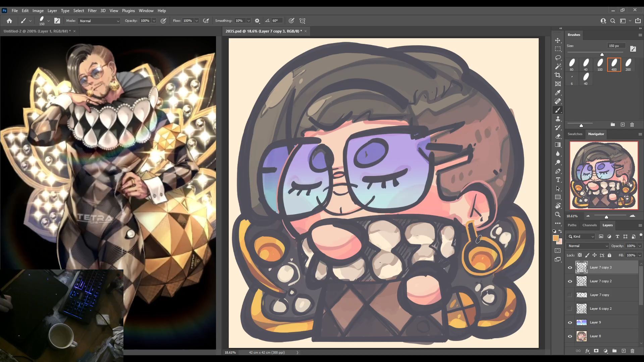644x362 pixels.
Task: Expand brush Opacity dropdown arrow
Action: 154,21
